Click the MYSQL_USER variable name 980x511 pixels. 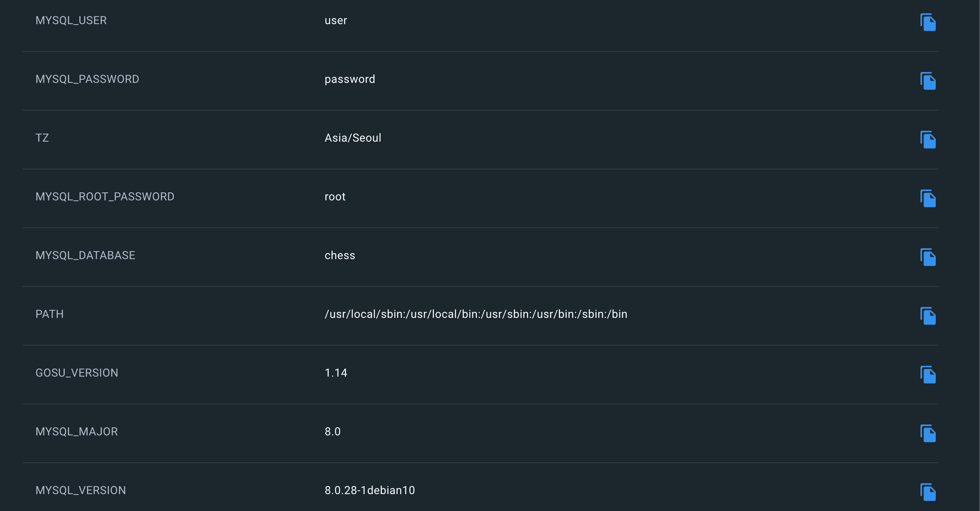coord(71,21)
